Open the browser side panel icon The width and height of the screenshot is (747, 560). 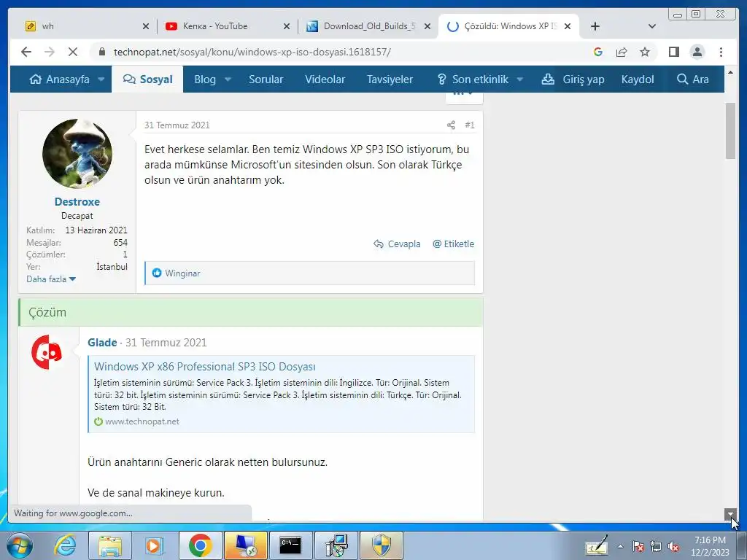(673, 52)
